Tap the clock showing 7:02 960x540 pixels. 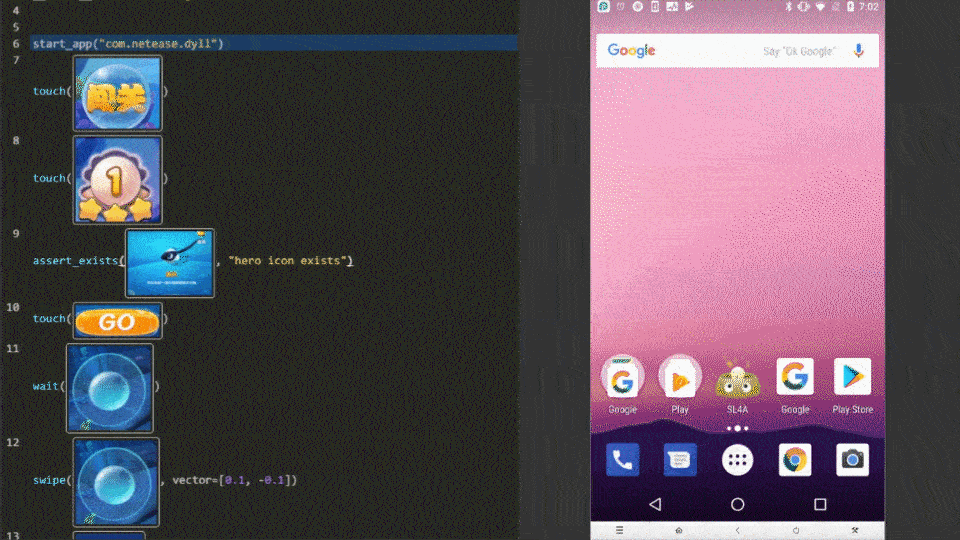[x=868, y=7]
